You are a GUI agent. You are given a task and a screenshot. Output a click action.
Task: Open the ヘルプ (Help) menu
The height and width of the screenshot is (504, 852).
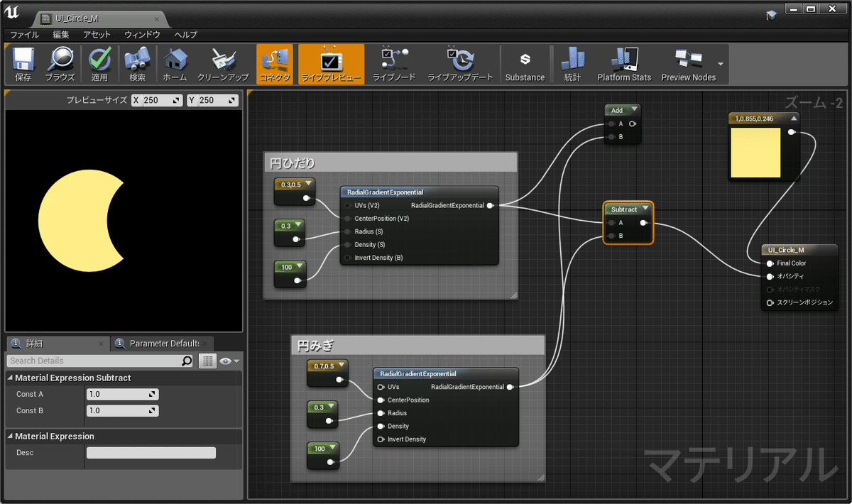tap(185, 34)
